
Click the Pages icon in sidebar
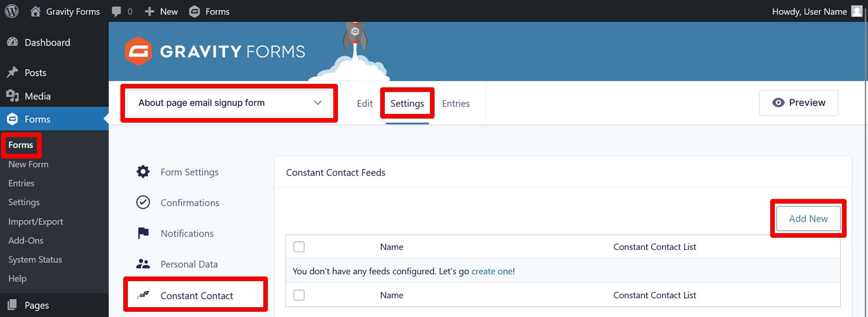pos(12,305)
